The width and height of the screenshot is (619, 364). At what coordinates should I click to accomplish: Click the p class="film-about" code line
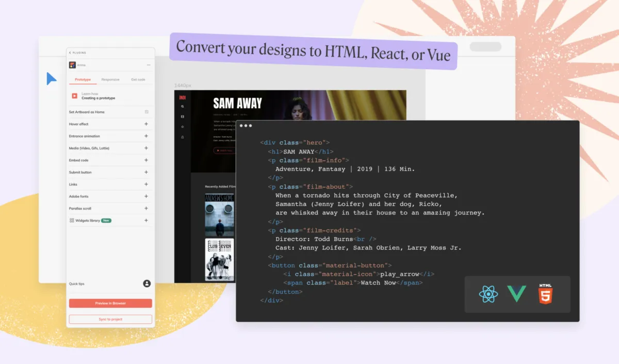click(x=310, y=187)
